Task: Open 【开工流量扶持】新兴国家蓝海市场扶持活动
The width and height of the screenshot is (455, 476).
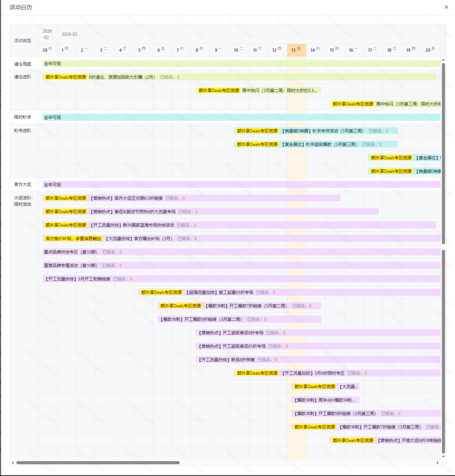Action: tap(239, 225)
